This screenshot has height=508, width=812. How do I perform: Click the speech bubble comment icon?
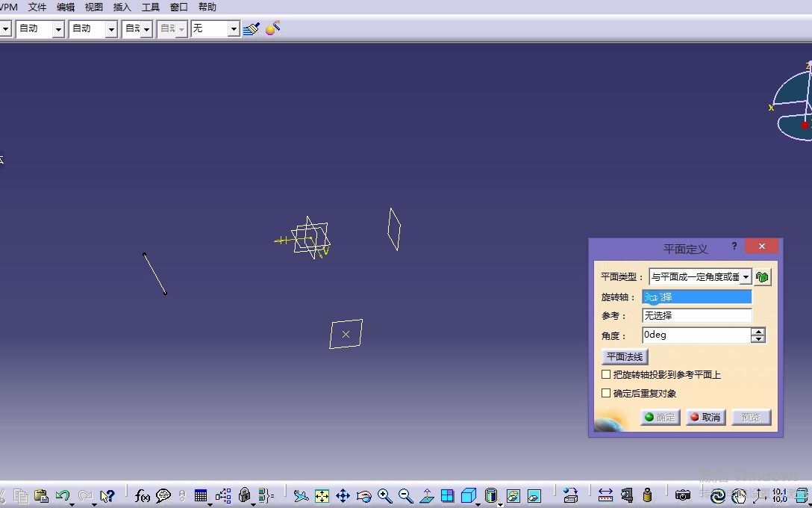pos(163,496)
